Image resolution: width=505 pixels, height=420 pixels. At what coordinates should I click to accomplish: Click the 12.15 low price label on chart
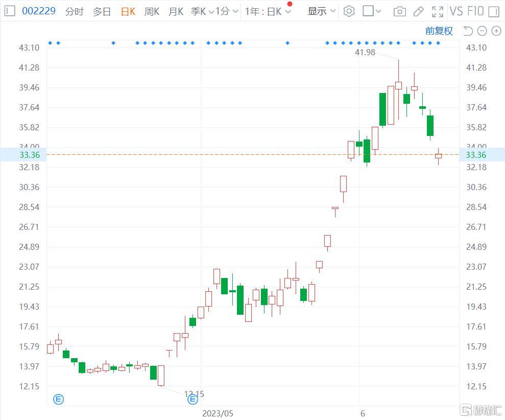click(x=194, y=394)
